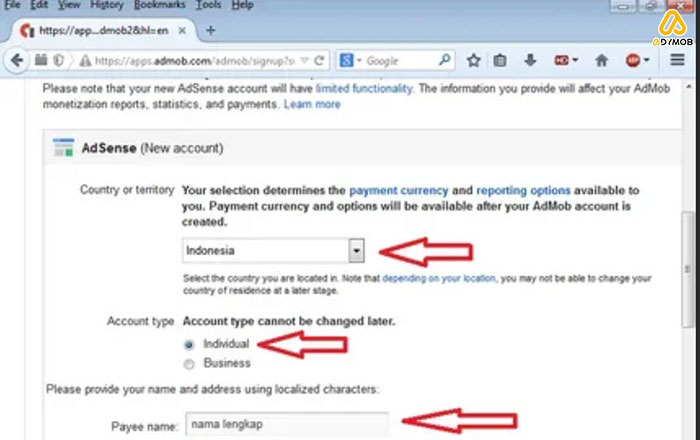Open the File menu
700x440 pixels.
(12, 5)
